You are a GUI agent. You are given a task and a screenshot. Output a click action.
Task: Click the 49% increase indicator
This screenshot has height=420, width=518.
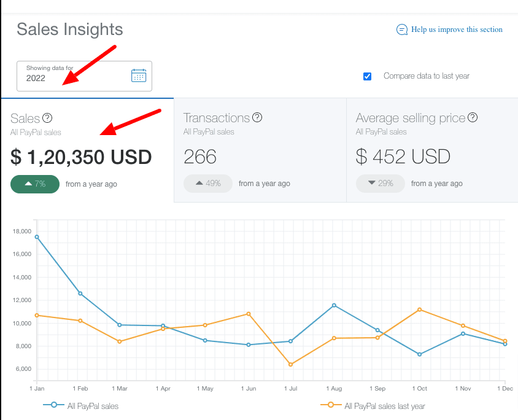(x=207, y=183)
